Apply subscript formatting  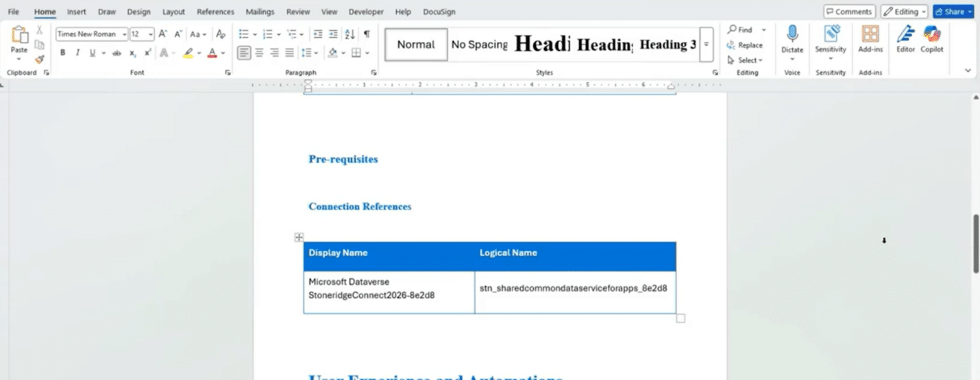133,53
